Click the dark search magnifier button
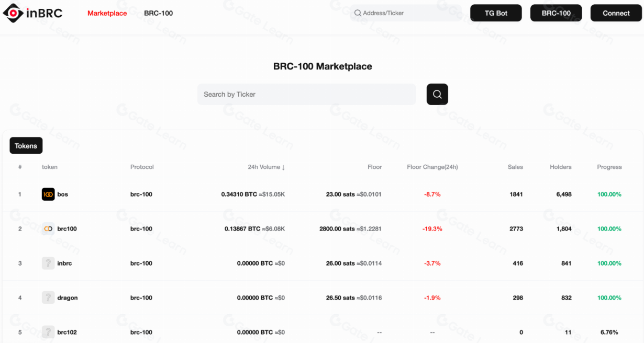The image size is (644, 343). pyautogui.click(x=437, y=95)
